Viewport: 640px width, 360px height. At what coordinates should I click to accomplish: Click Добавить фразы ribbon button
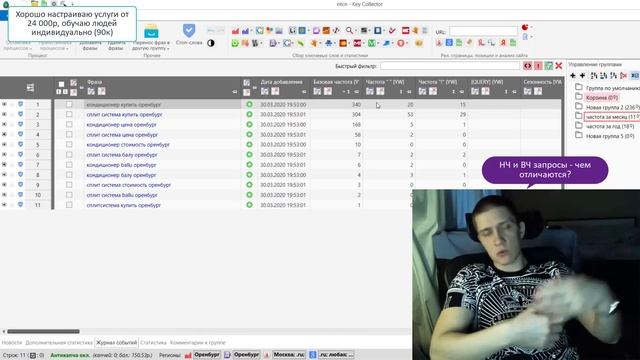click(90, 45)
